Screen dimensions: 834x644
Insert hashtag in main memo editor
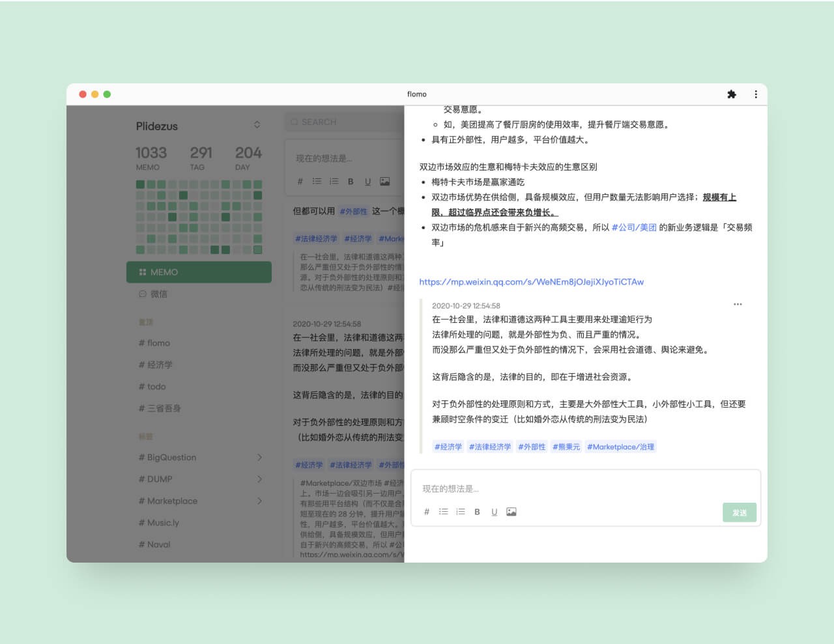(x=300, y=182)
